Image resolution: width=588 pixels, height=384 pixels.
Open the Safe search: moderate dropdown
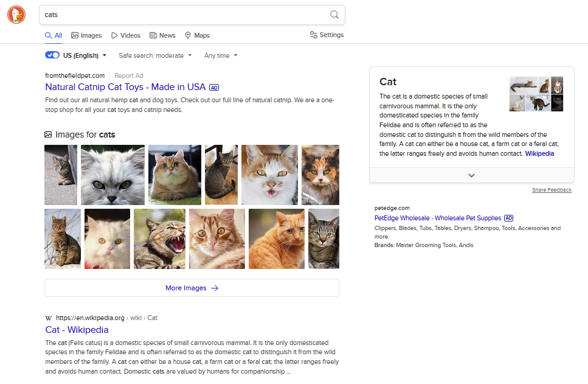click(x=155, y=55)
